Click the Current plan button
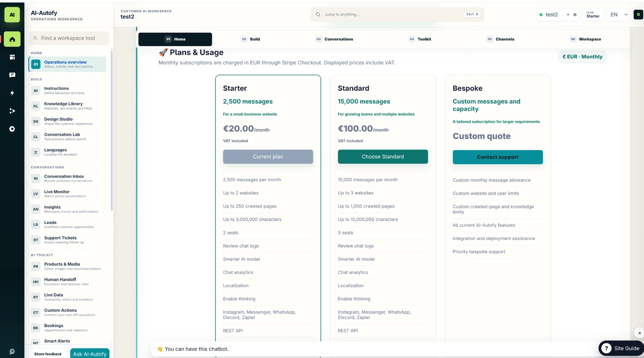 (x=268, y=157)
